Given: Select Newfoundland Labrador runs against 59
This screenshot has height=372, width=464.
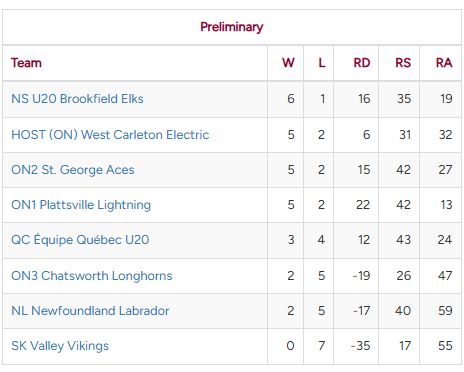Looking at the screenshot, I should (445, 311).
